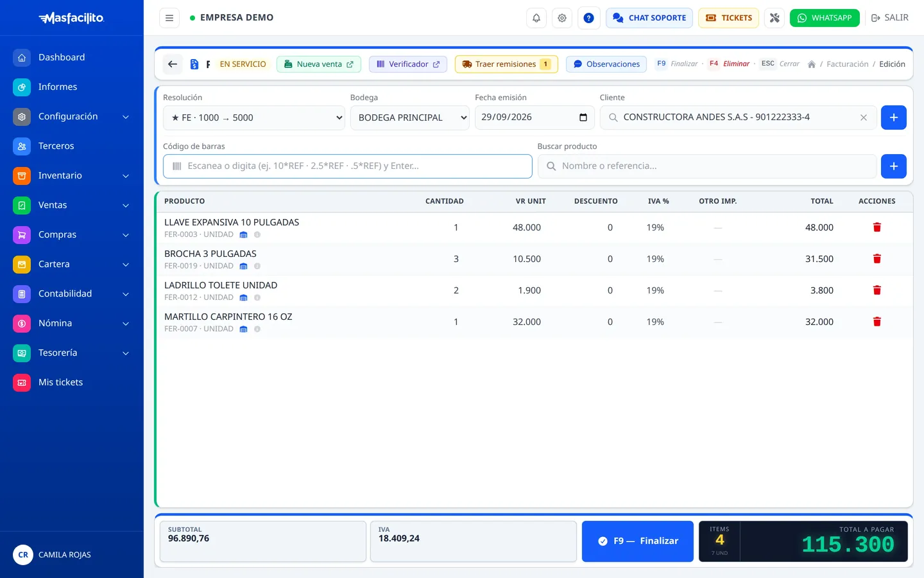Expand Ventas sidebar menu
The height and width of the screenshot is (578, 924).
tap(71, 205)
